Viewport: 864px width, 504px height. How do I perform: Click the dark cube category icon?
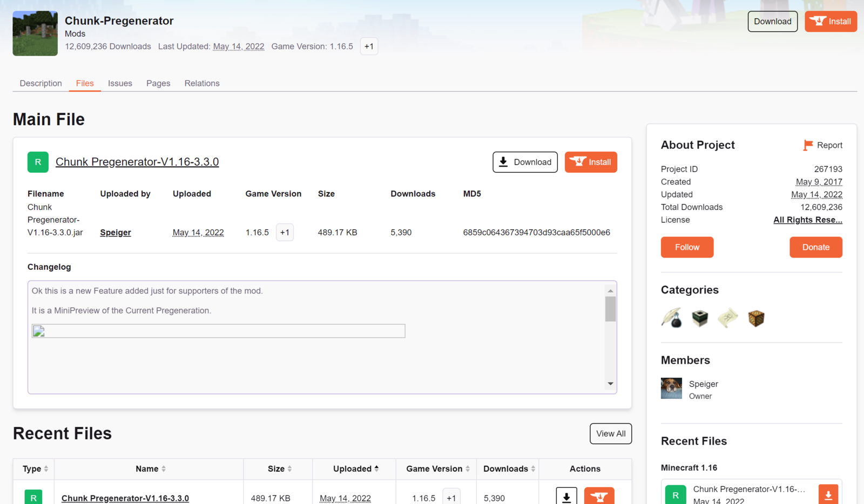tap(700, 318)
